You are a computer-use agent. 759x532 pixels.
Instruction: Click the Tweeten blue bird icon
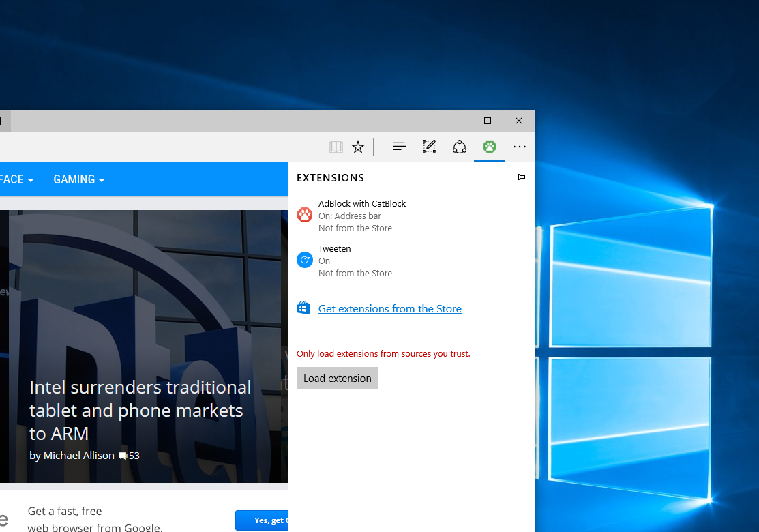pyautogui.click(x=304, y=260)
